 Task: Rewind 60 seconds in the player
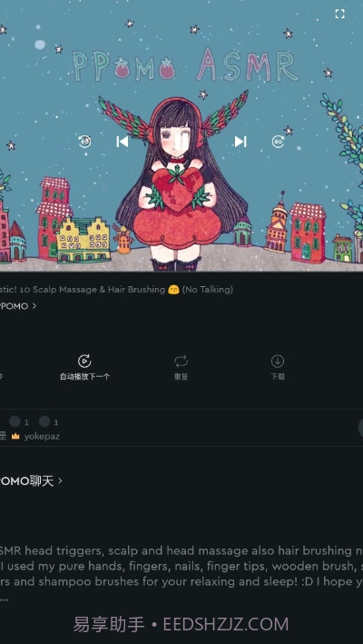coord(85,142)
